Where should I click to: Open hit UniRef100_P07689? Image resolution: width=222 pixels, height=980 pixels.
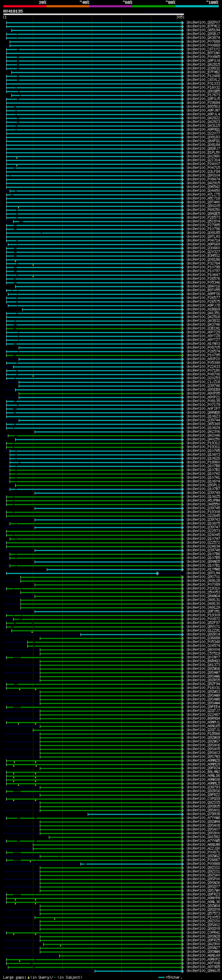pyautogui.click(x=203, y=41)
